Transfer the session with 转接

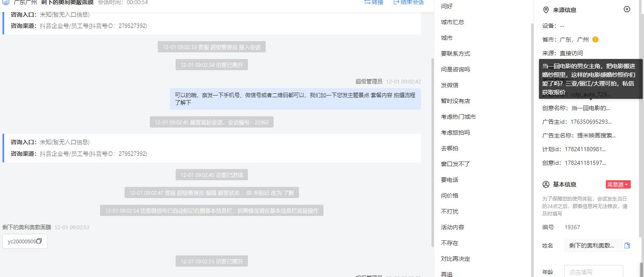tap(374, 2)
